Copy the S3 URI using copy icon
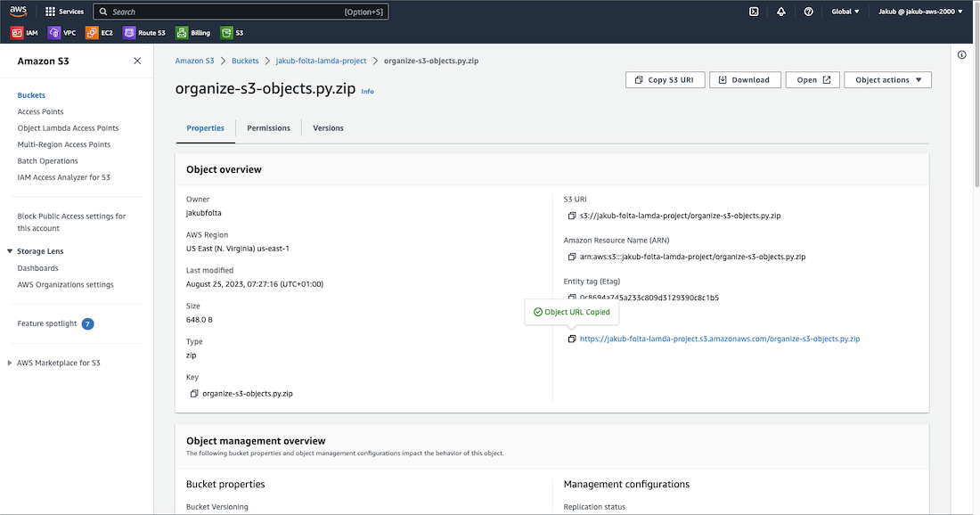Screen dimensions: 980x515 point(572,216)
